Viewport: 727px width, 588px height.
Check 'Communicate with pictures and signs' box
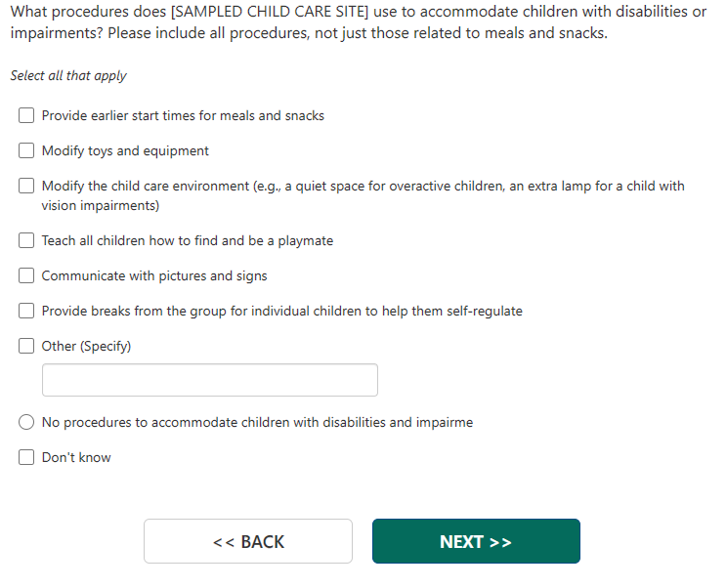coord(27,275)
